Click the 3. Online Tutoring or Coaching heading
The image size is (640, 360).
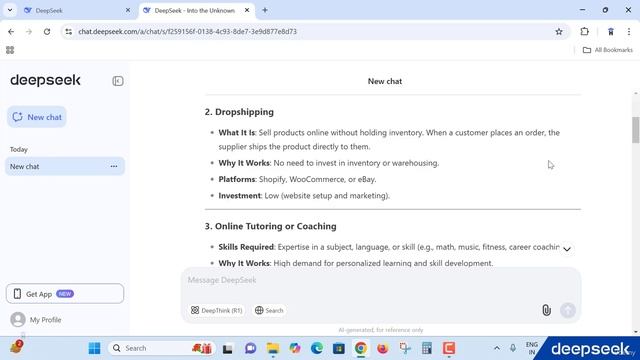point(271,226)
